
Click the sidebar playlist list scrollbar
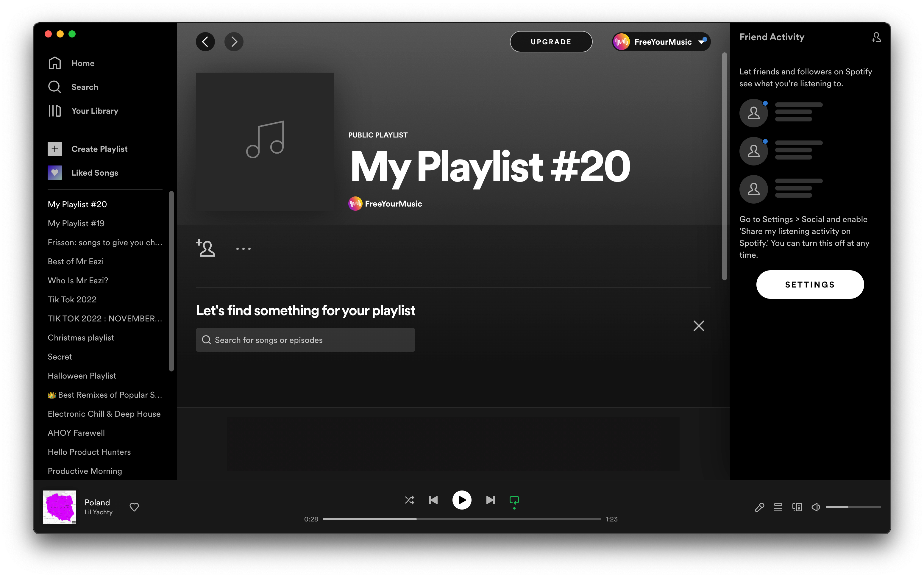tap(171, 281)
